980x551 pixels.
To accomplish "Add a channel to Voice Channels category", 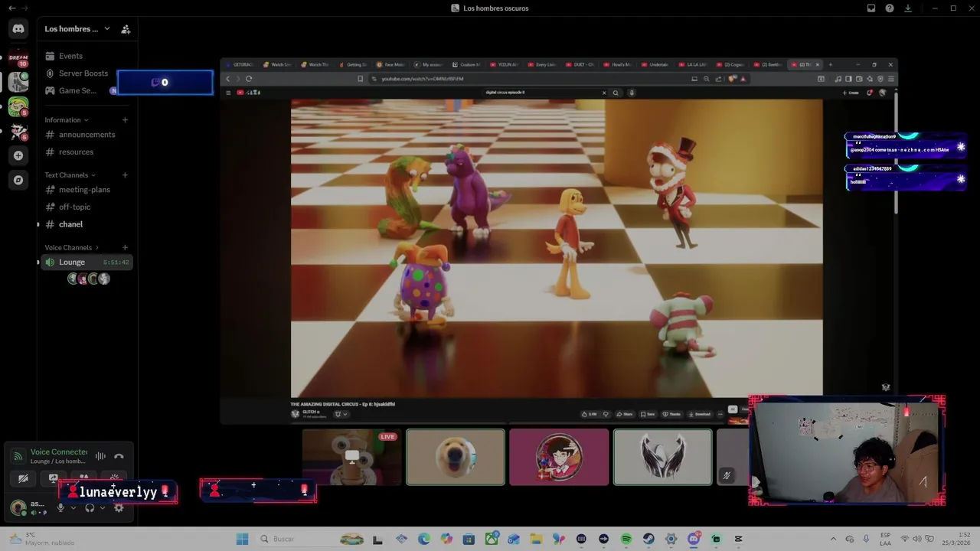I will click(x=125, y=248).
